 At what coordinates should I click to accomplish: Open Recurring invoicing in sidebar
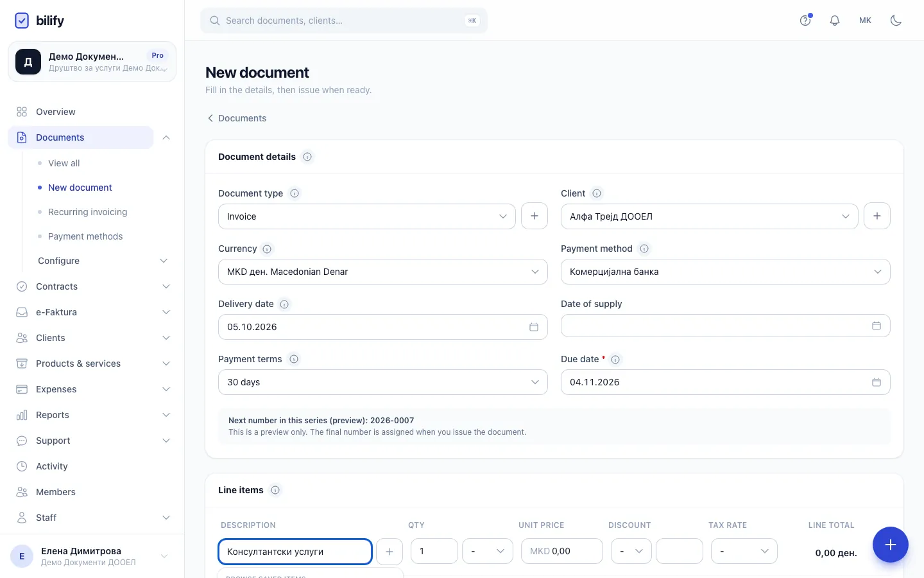(87, 212)
